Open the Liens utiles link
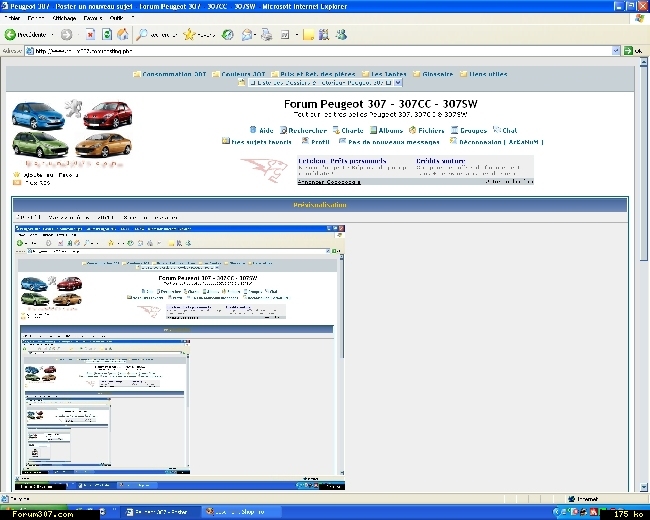The image size is (650, 520). pyautogui.click(x=488, y=74)
